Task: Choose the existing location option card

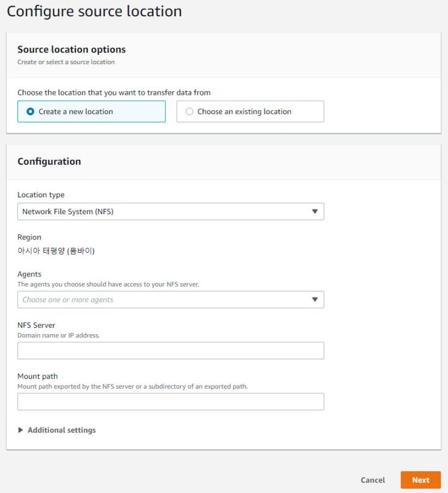Action: 250,111
